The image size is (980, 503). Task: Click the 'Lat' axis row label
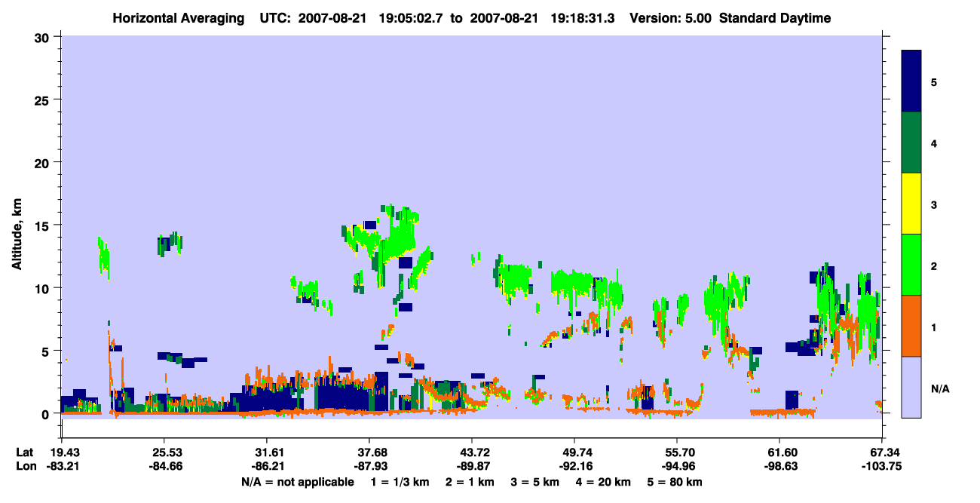click(x=24, y=452)
